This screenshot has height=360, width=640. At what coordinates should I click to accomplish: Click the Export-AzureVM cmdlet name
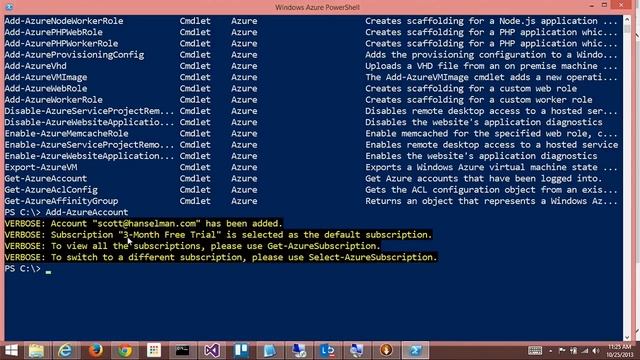pyautogui.click(x=41, y=167)
